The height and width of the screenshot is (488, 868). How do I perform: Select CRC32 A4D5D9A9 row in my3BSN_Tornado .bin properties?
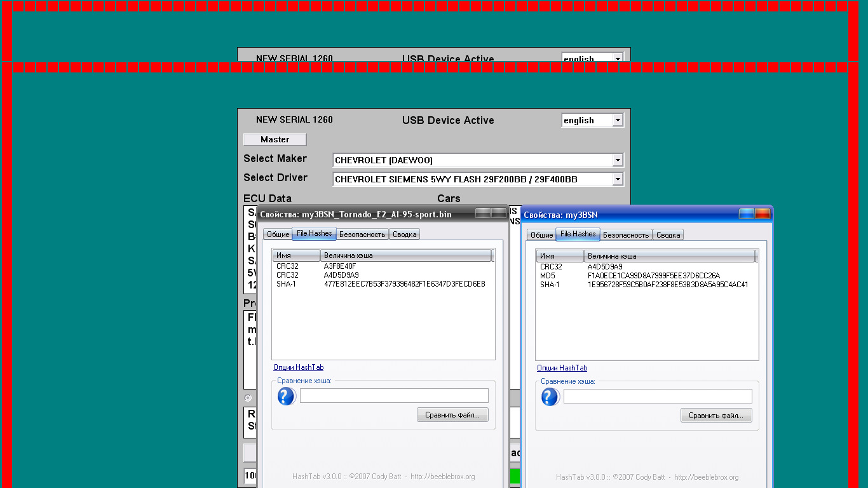click(383, 275)
